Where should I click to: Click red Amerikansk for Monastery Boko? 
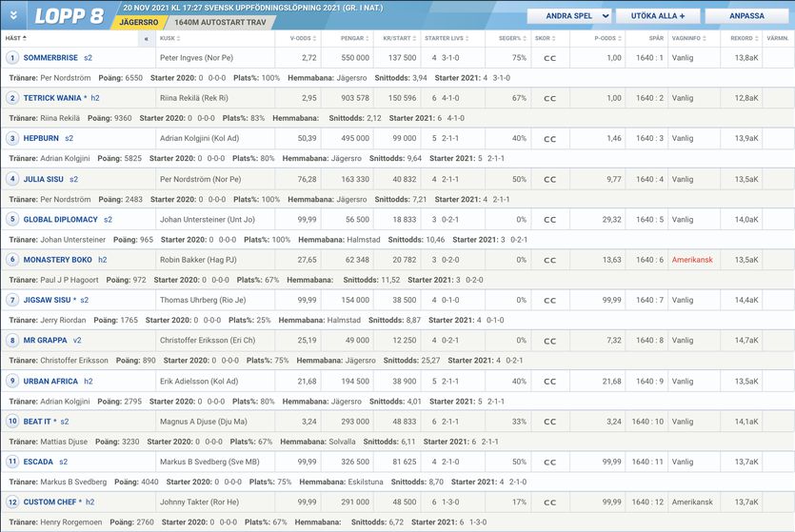click(x=692, y=260)
